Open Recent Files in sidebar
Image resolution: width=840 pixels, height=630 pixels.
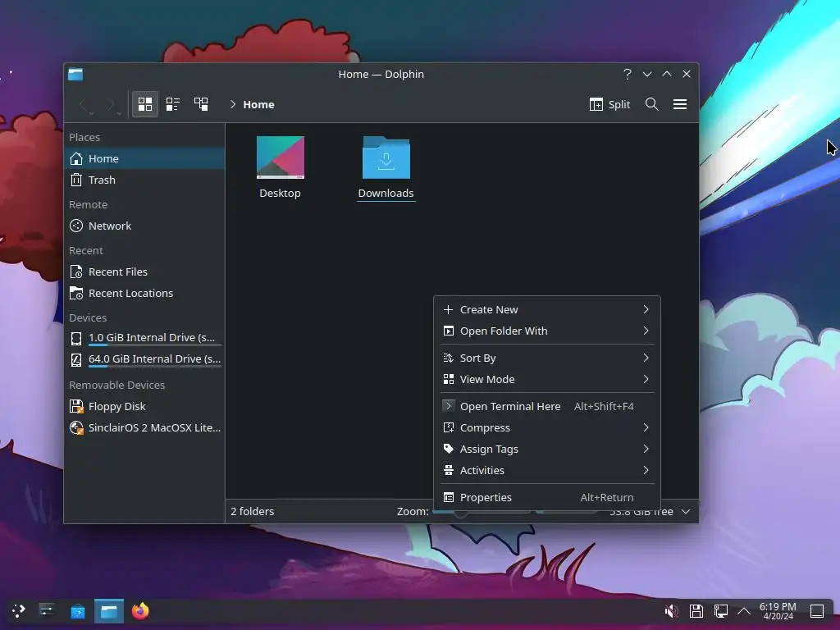(144, 272)
